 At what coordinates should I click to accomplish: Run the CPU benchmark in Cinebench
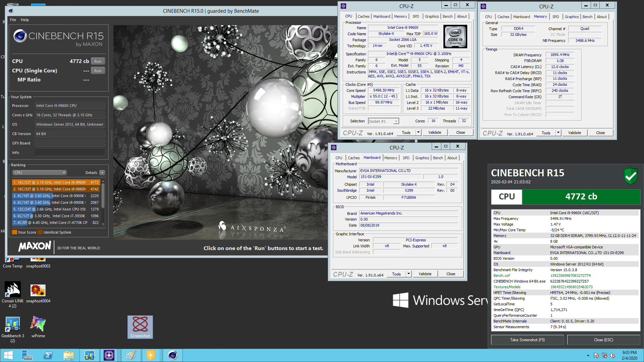[x=98, y=61]
